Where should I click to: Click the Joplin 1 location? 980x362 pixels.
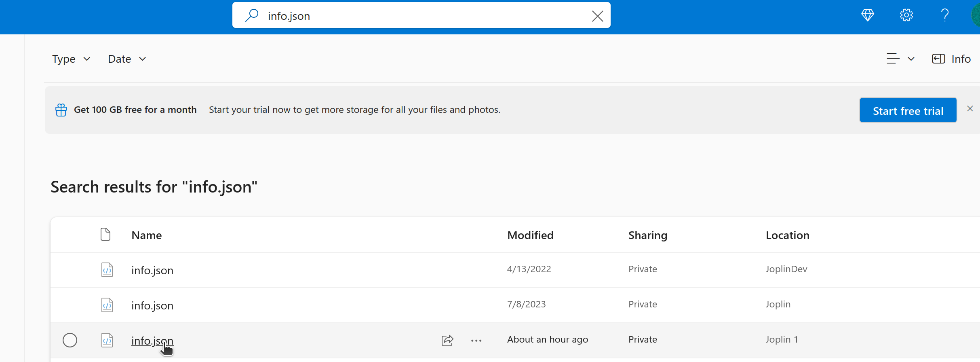pyautogui.click(x=782, y=339)
